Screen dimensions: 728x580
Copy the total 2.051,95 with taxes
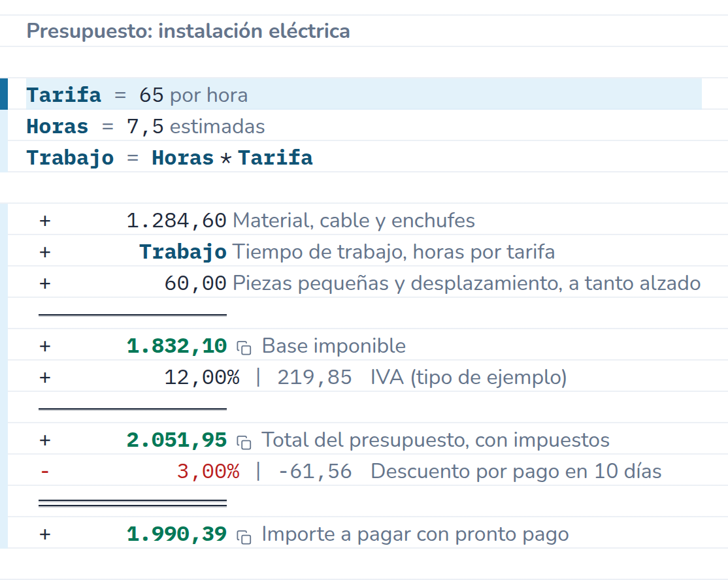tap(244, 442)
